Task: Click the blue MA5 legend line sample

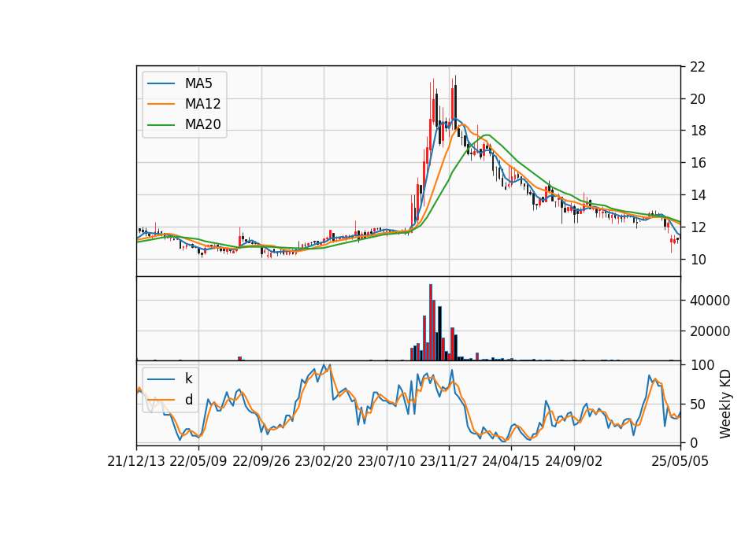Action: tap(161, 84)
